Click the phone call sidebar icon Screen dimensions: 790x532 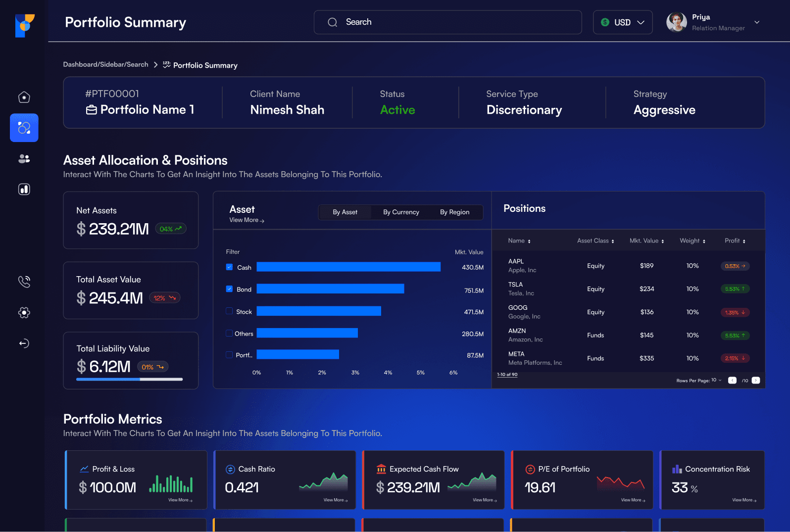pyautogui.click(x=24, y=282)
